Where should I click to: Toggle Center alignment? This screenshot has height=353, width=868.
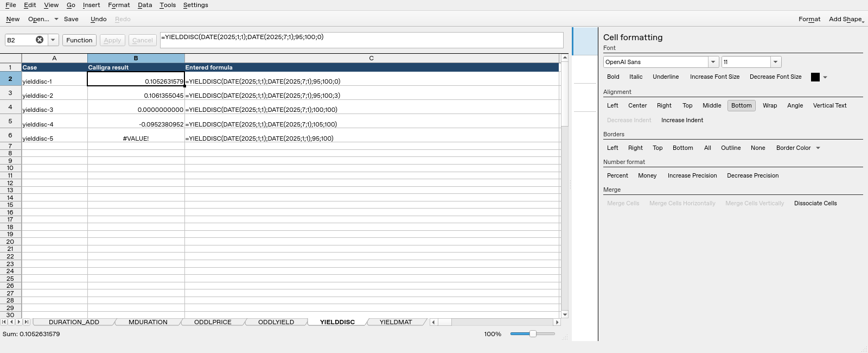click(x=637, y=105)
